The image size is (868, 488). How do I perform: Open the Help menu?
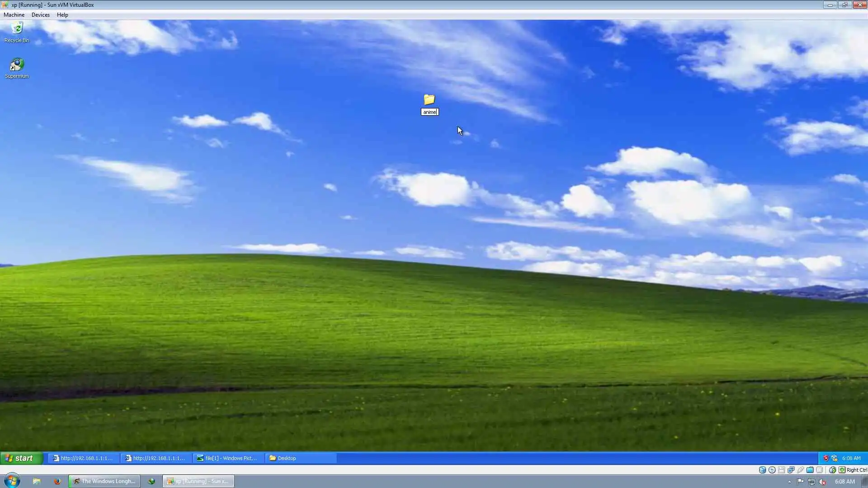(x=62, y=15)
